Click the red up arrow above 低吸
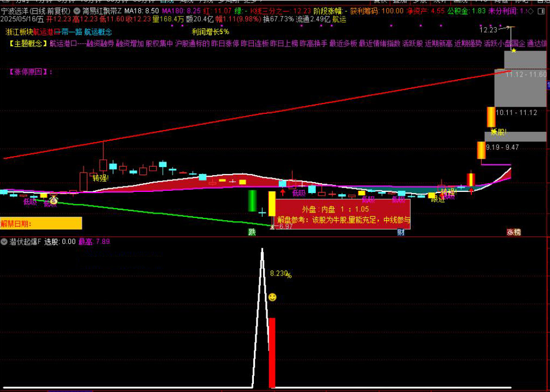 283,191
